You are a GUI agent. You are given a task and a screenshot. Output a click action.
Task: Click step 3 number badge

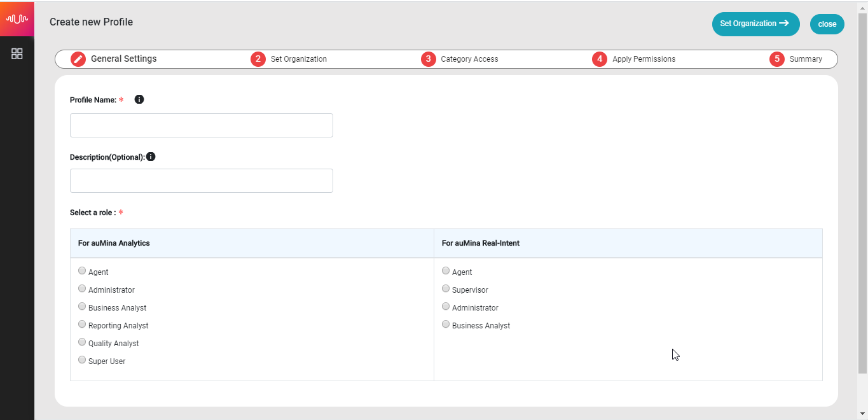click(428, 59)
